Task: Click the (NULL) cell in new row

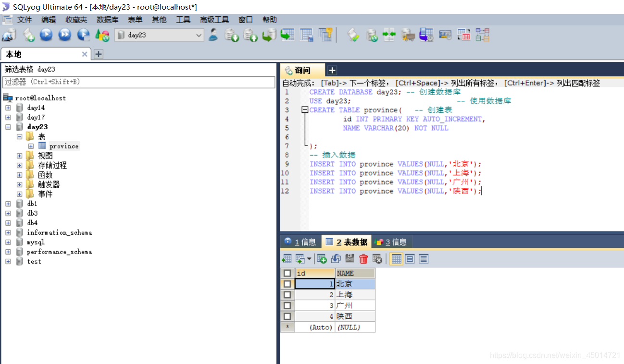Action: point(355,328)
